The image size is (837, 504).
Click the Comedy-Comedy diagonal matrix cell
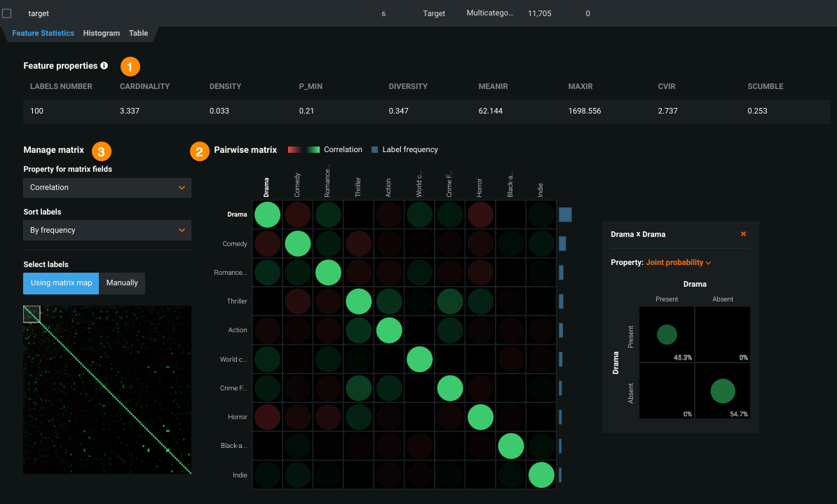(x=298, y=243)
